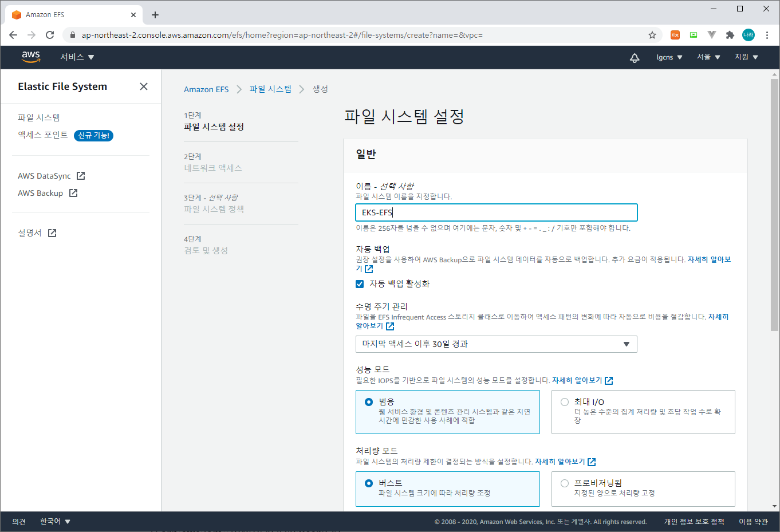Screen dimensions: 780x532
Task: Open AWS Backup sidebar link
Action: pyautogui.click(x=40, y=193)
